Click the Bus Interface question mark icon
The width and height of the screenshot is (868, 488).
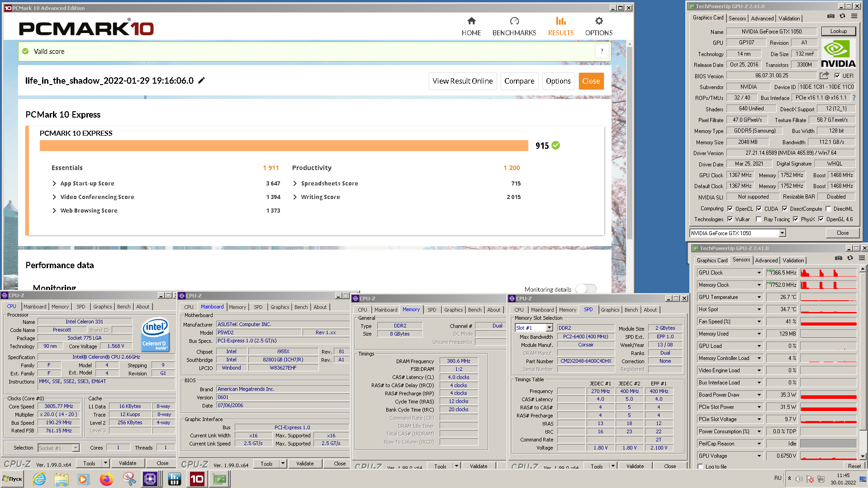854,98
